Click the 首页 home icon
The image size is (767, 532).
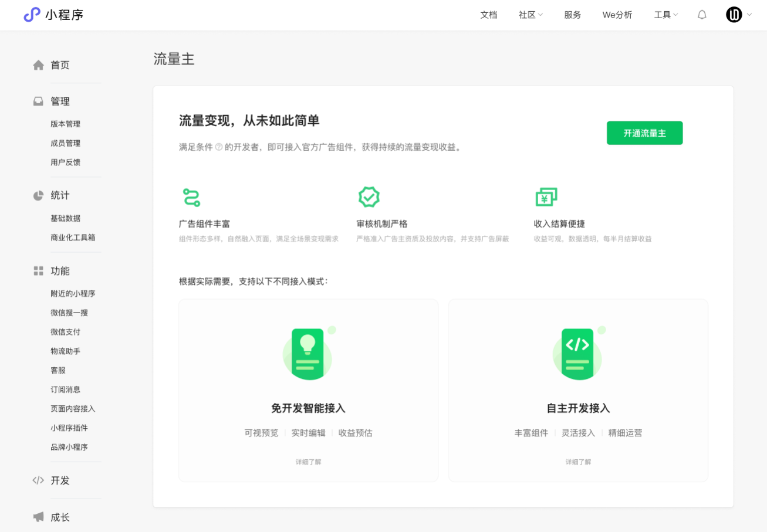click(x=39, y=65)
